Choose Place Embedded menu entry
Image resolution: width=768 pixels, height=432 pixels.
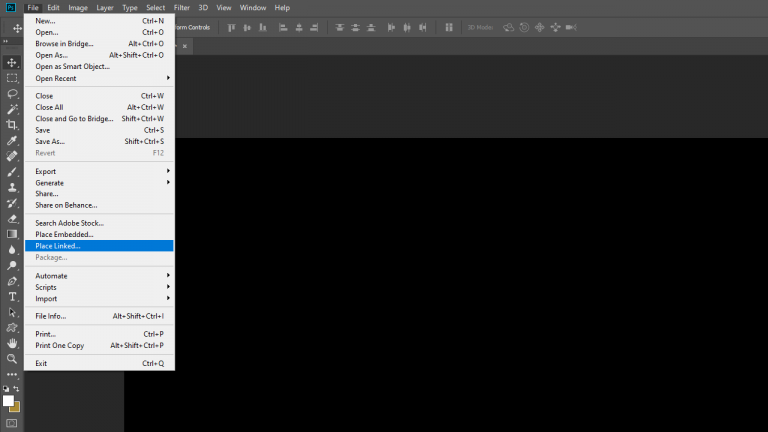point(99,234)
